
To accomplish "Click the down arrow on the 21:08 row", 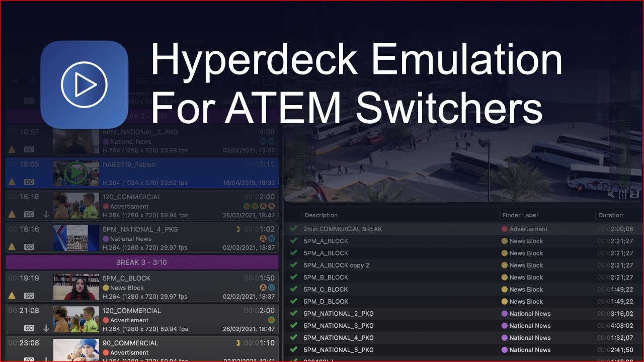I will [46, 328].
